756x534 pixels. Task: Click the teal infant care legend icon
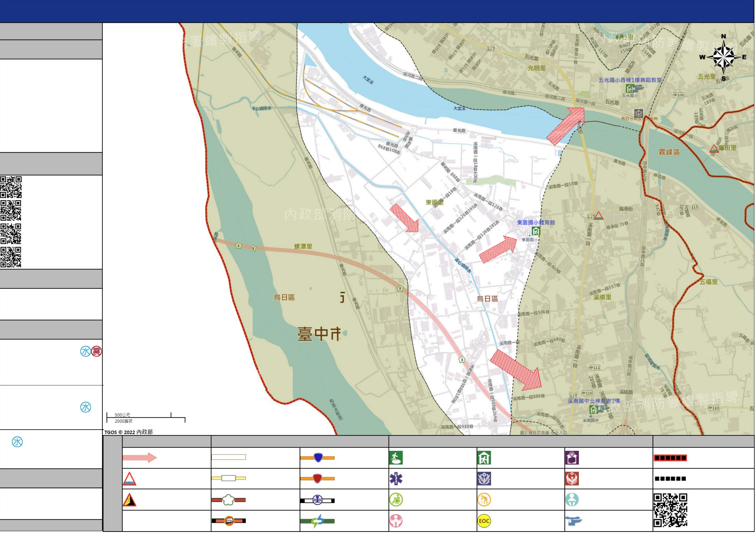pos(572,500)
